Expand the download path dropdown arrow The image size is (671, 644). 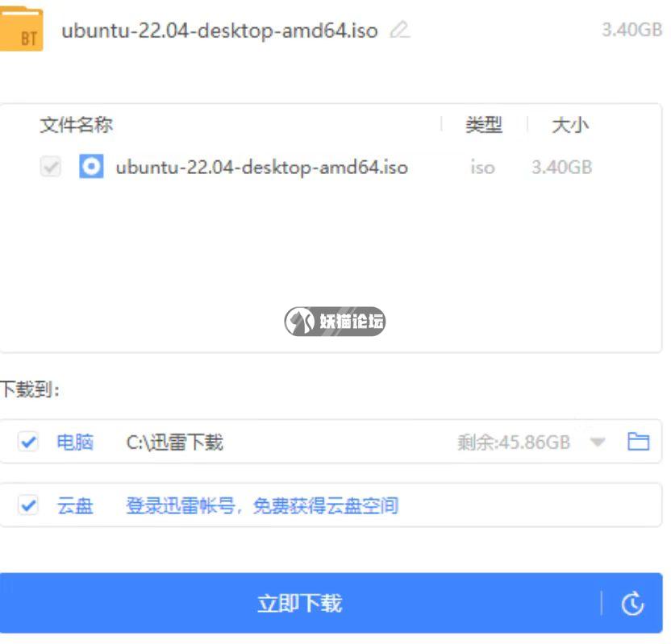point(598,442)
